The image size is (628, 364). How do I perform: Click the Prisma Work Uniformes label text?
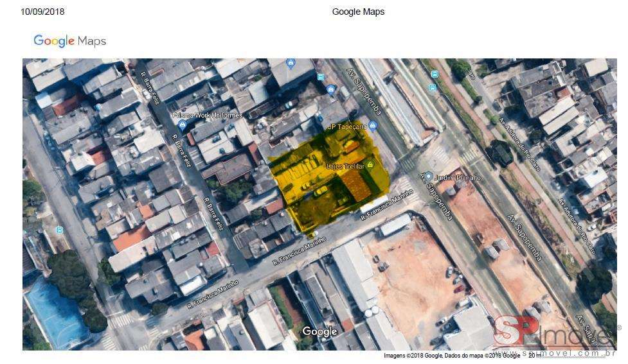click(208, 115)
